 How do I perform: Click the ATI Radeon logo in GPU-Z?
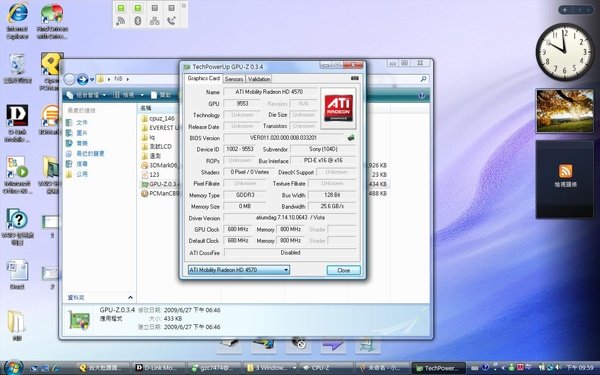(338, 108)
